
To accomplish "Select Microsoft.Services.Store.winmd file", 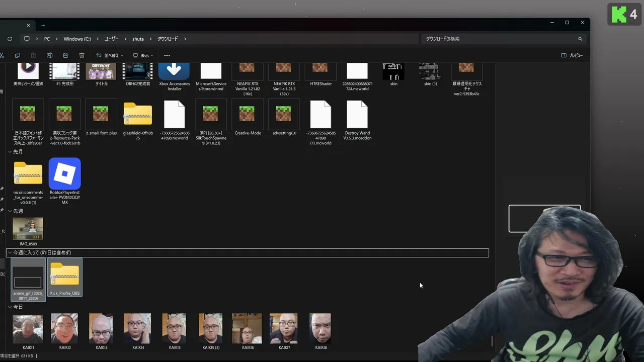I will pos(211,77).
